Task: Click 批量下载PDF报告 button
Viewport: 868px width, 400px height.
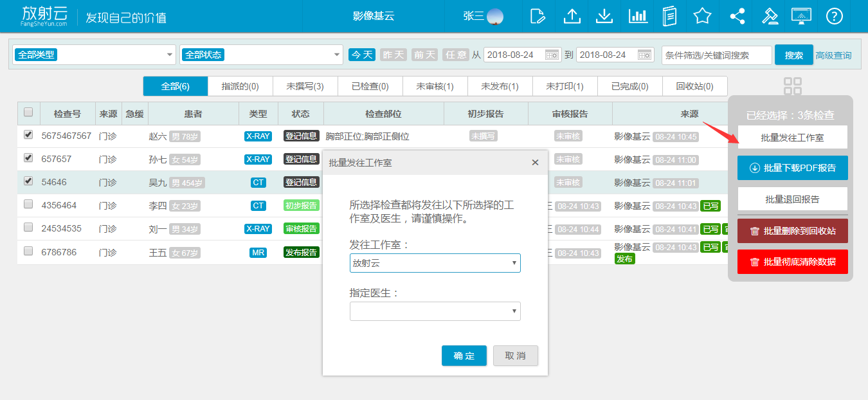Action: tap(792, 168)
